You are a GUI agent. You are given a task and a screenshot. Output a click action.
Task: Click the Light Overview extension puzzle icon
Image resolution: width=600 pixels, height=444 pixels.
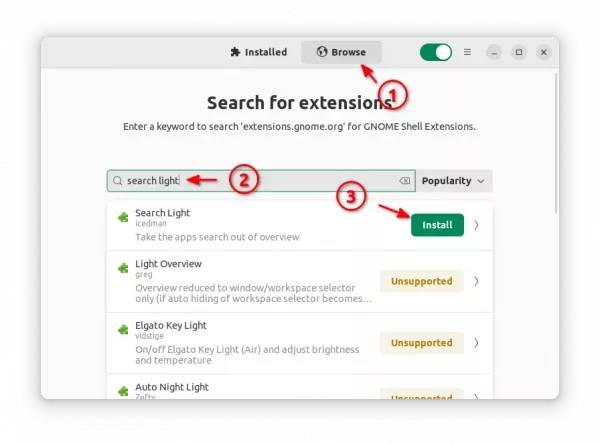click(123, 268)
